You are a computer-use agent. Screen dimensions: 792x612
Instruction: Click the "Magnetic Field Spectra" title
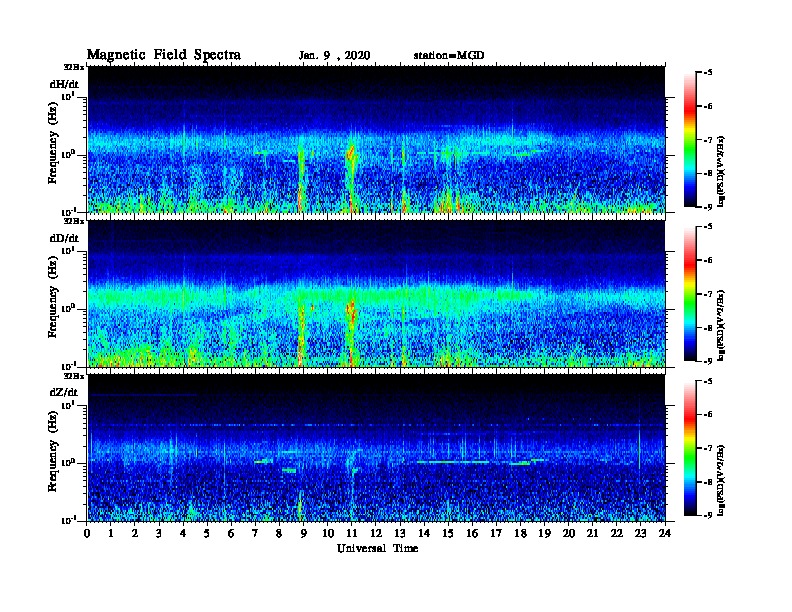(164, 55)
